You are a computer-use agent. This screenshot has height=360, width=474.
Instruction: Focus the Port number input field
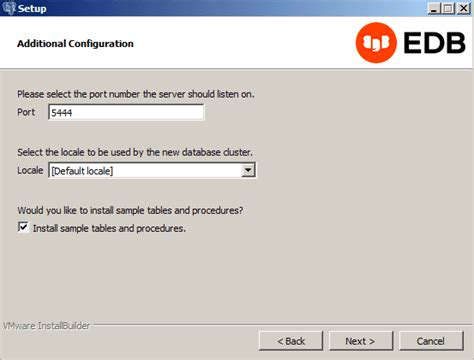click(126, 112)
